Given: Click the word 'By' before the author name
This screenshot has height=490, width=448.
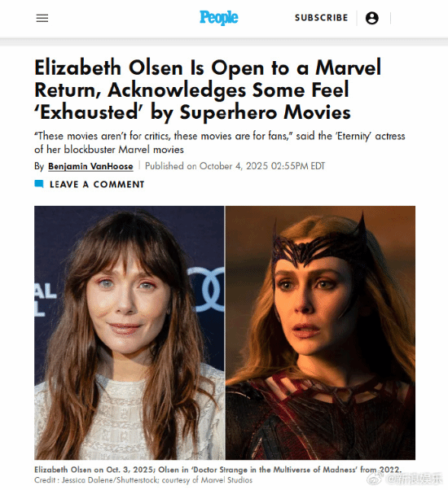Looking at the screenshot, I should pos(39,166).
